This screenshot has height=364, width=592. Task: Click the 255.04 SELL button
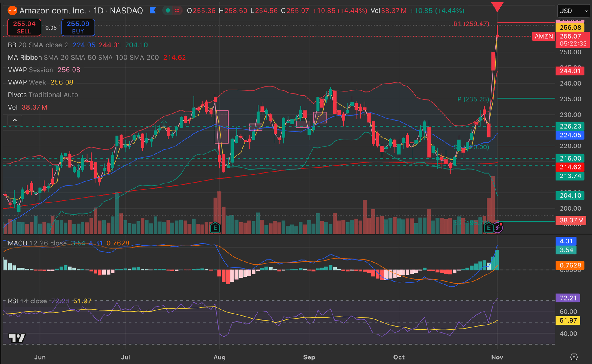pos(24,28)
